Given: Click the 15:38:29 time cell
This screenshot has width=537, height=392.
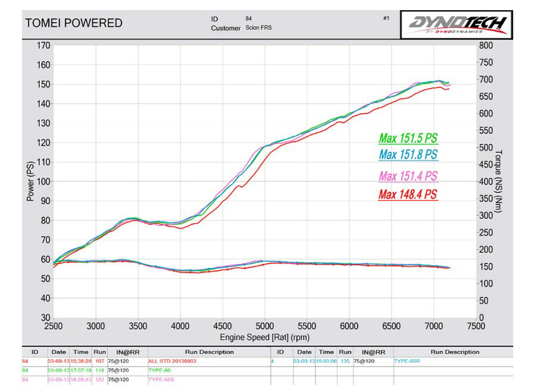Looking at the screenshot, I should click(x=81, y=361).
